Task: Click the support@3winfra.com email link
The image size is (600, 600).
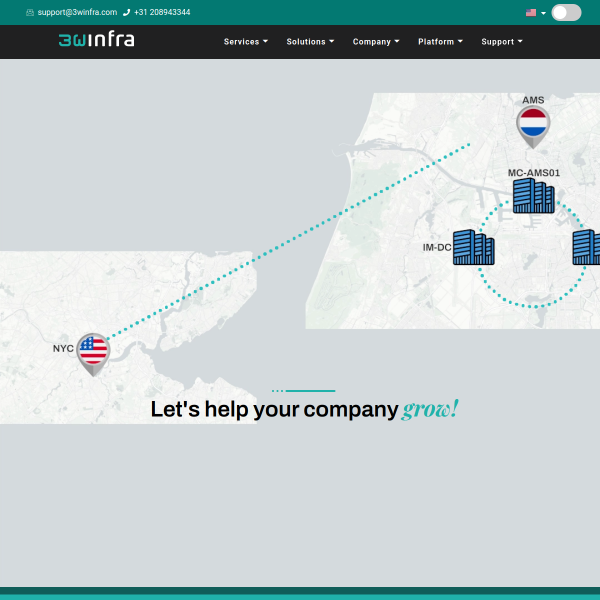Action: pyautogui.click(x=77, y=12)
